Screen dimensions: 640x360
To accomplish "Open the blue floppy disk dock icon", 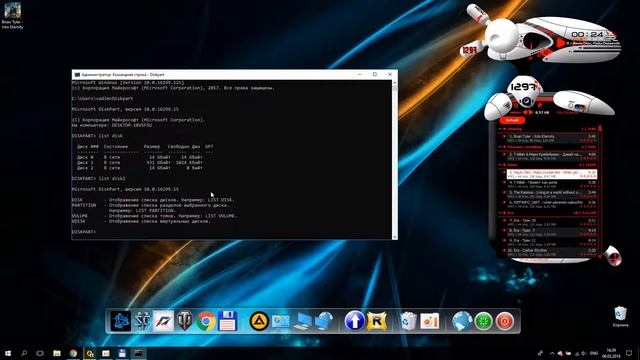I will click(227, 321).
